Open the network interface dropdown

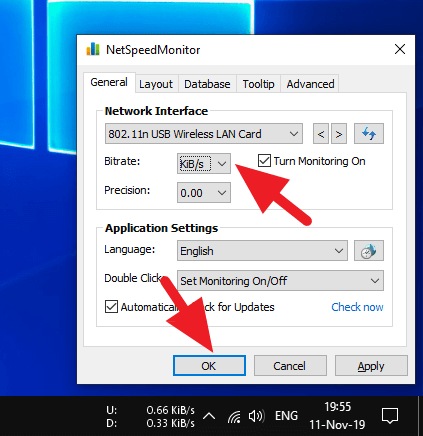204,134
